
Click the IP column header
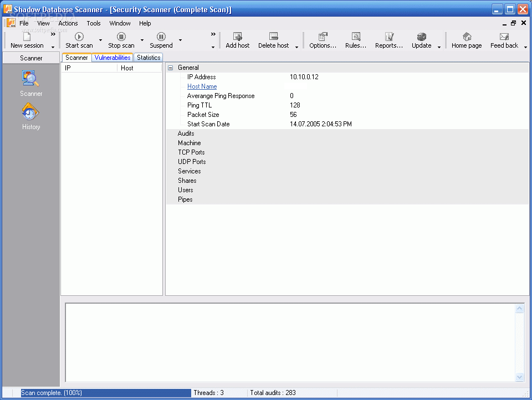tap(90, 68)
